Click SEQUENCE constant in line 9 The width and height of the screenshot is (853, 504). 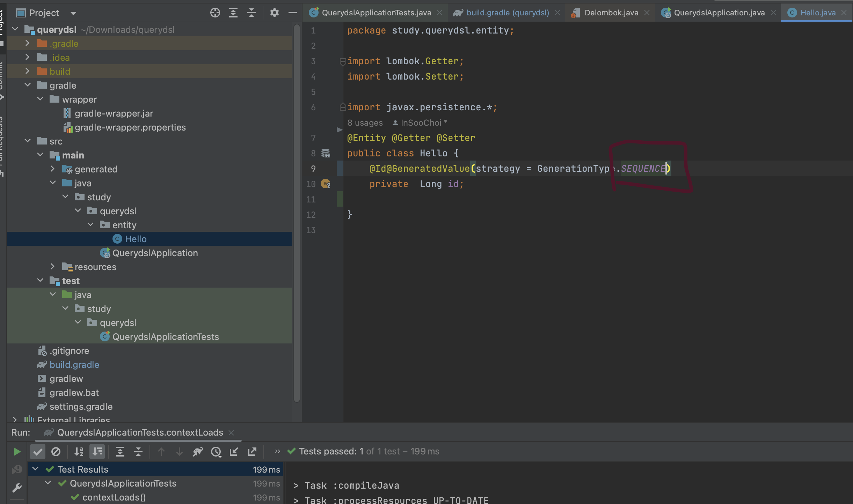[x=643, y=169]
